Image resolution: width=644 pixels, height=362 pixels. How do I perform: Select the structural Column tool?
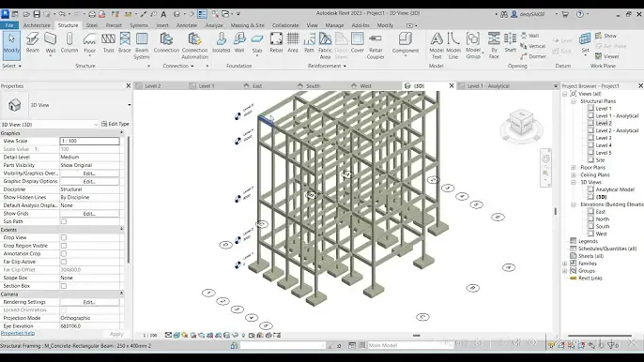[69, 43]
